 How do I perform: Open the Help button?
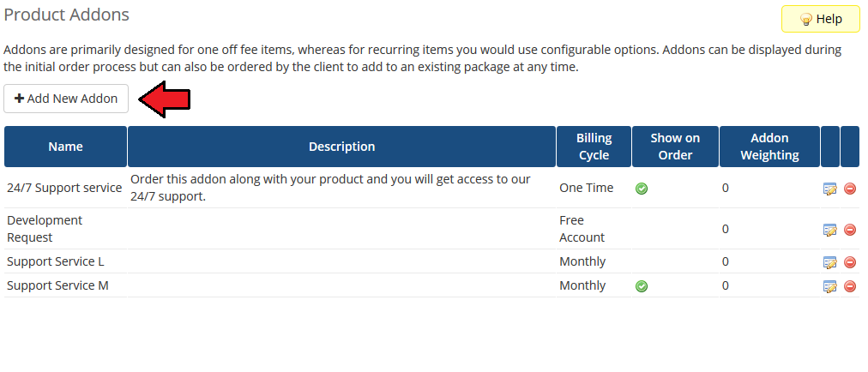(x=820, y=19)
